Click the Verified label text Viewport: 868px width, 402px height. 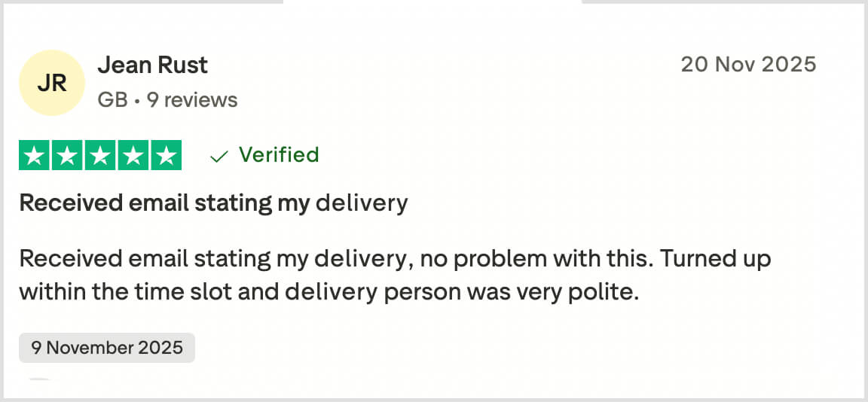(x=279, y=155)
